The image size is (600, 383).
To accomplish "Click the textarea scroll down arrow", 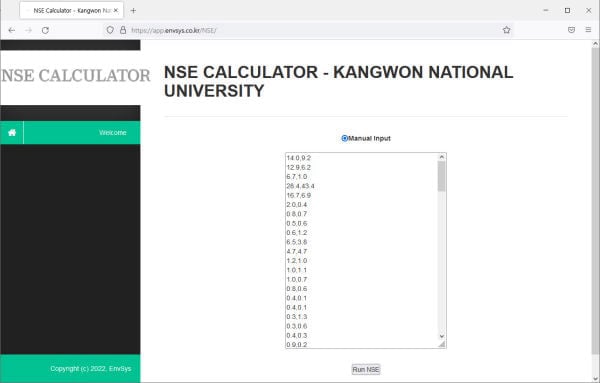I will click(442, 336).
